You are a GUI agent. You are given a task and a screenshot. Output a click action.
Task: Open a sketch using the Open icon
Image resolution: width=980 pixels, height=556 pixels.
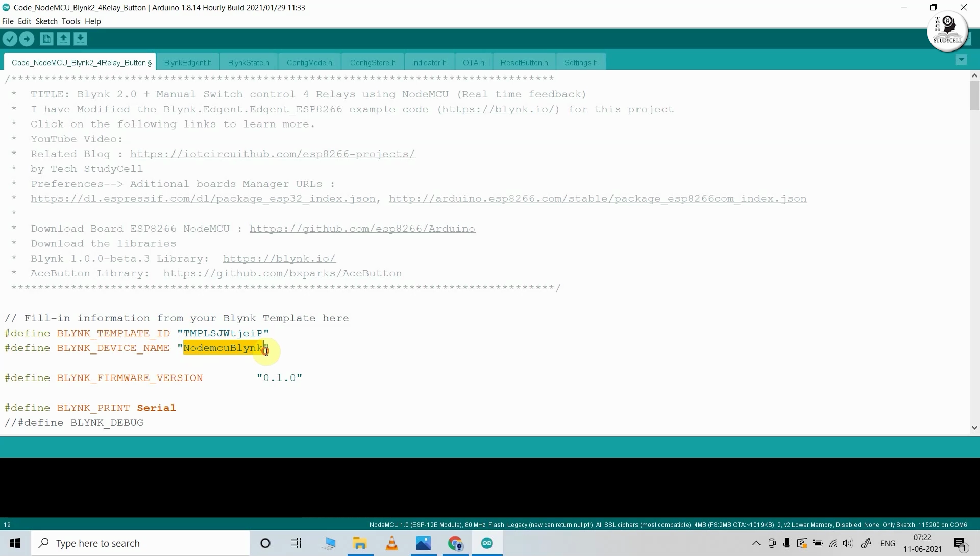(63, 39)
